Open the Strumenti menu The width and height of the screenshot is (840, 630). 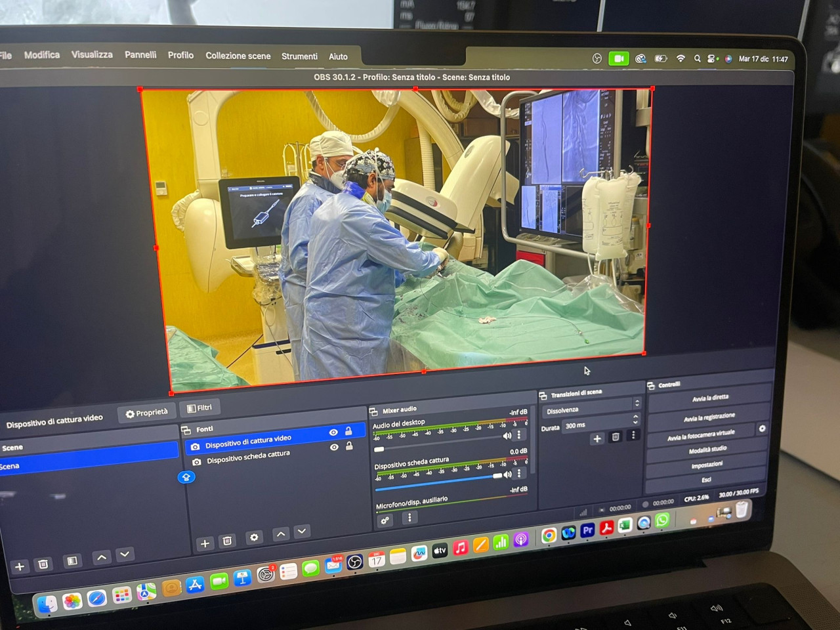299,56
